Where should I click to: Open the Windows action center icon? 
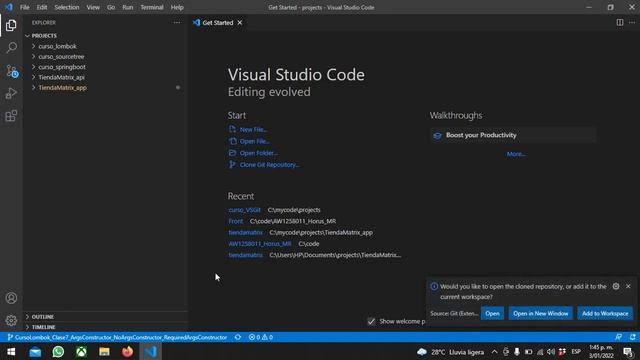click(628, 351)
